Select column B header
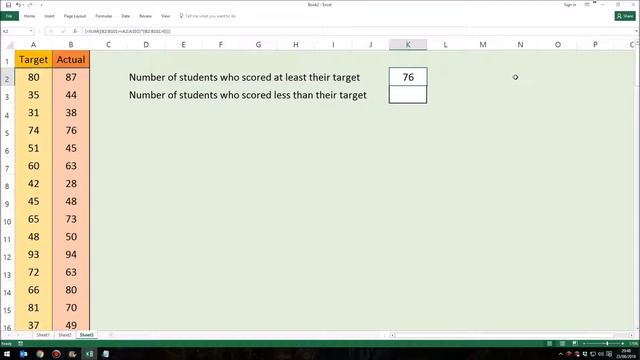This screenshot has width=640, height=360. tap(71, 44)
